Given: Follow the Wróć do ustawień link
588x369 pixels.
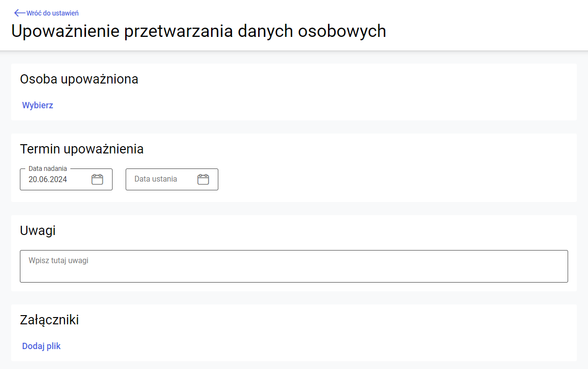Looking at the screenshot, I should [x=52, y=13].
